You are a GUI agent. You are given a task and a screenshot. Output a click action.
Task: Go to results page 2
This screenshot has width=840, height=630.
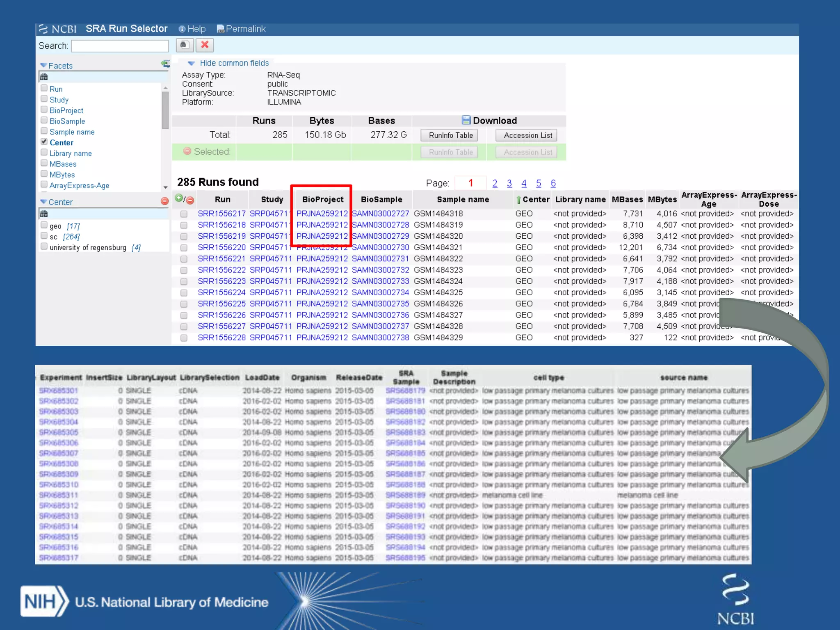(495, 183)
